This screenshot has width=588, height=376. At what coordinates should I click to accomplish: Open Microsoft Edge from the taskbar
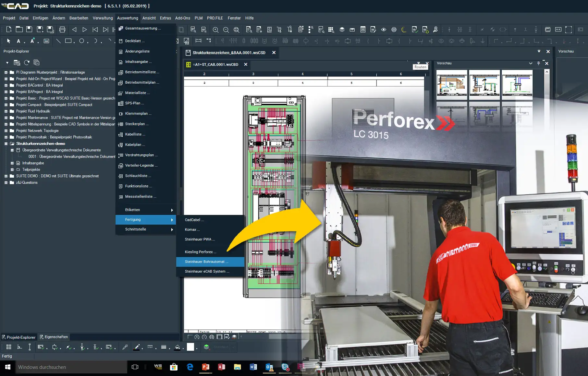click(190, 367)
